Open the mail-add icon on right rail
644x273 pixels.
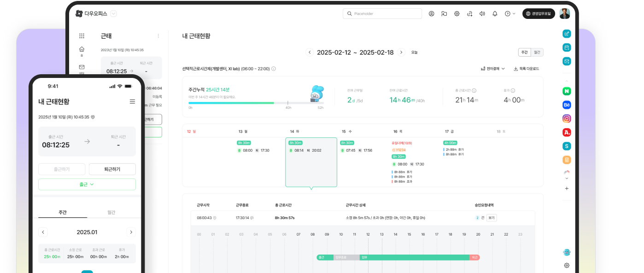pyautogui.click(x=567, y=61)
